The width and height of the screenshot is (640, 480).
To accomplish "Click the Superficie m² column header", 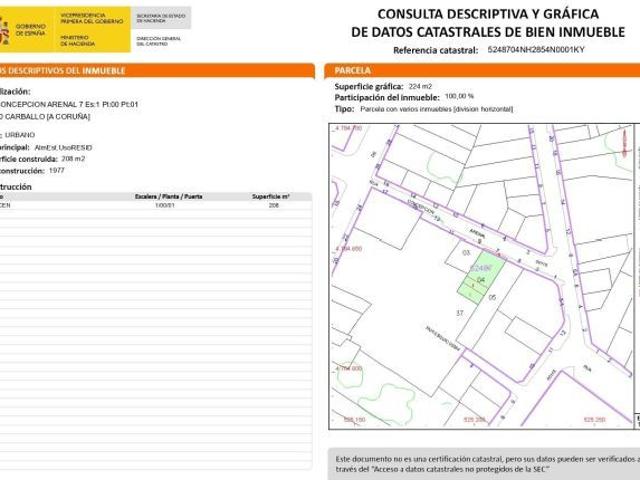I will tap(271, 197).
